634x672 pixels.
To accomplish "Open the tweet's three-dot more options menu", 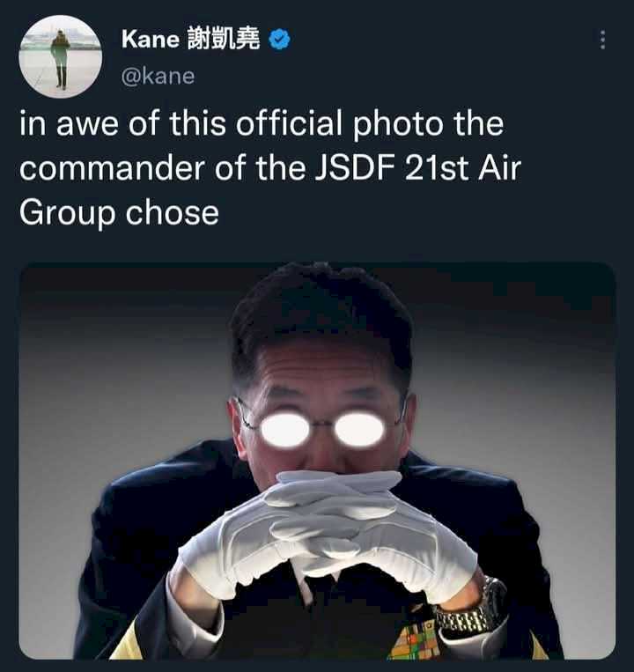I will (602, 40).
